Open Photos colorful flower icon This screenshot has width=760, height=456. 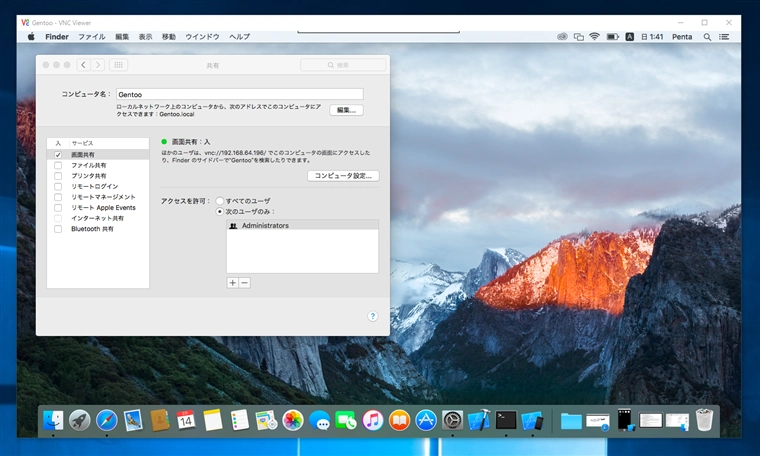click(x=293, y=420)
